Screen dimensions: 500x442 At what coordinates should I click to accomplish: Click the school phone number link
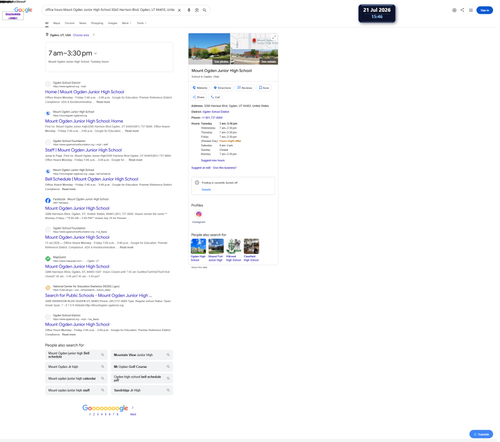coord(212,118)
